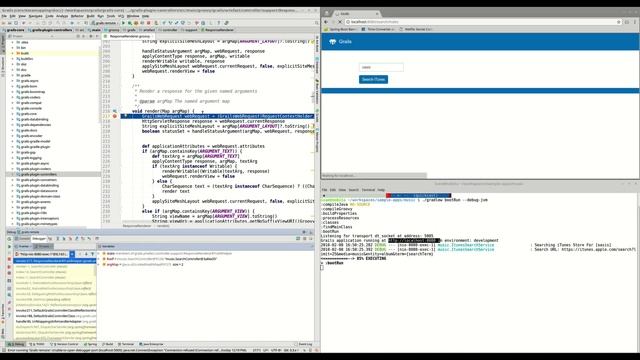Open the Ant Build side tool window

click(x=317, y=44)
